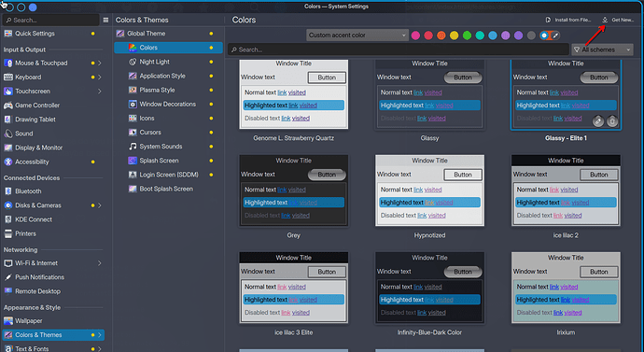Select the custom accent color radio circle
Screen dimensions: 644x352
[544, 35]
